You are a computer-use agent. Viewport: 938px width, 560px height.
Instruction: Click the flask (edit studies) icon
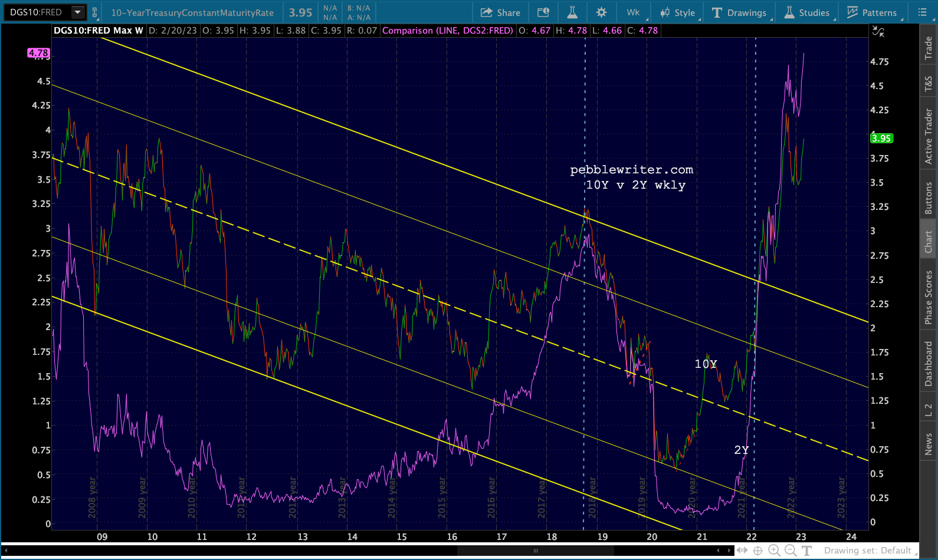pos(572,12)
